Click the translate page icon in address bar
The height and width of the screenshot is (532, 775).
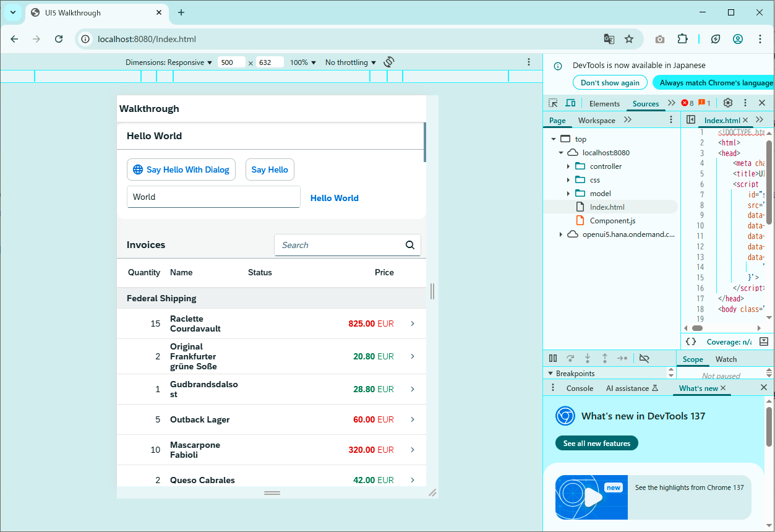[609, 39]
